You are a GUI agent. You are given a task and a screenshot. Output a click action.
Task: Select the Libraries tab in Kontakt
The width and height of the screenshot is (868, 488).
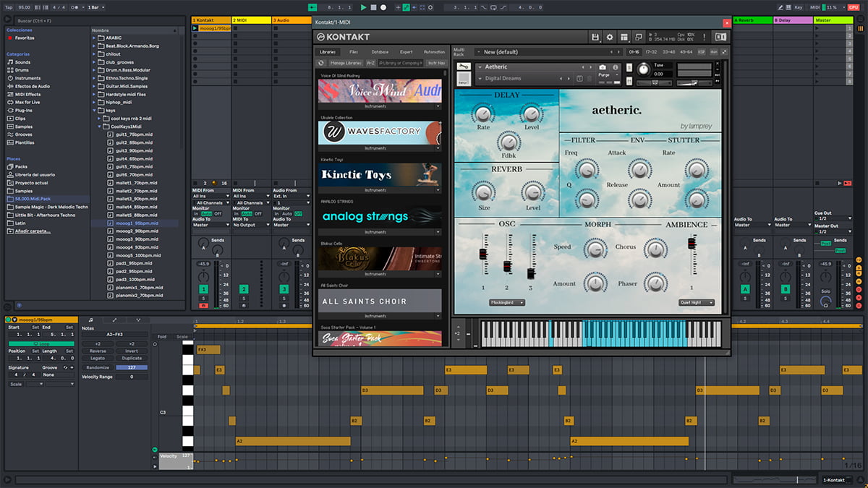pos(328,52)
